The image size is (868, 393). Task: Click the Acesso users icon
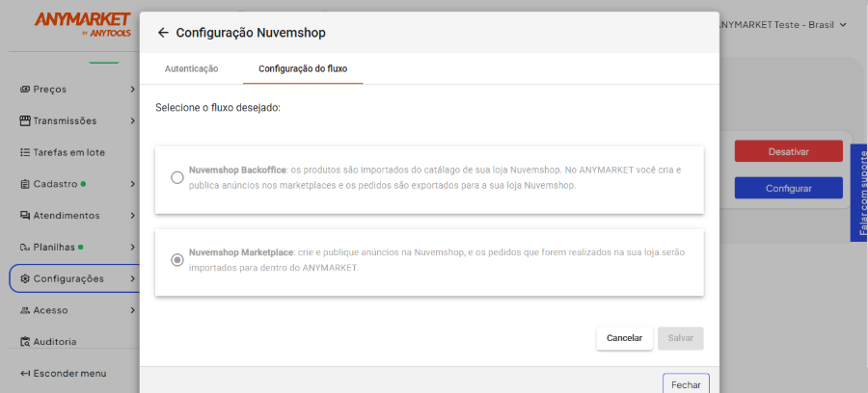pos(25,310)
